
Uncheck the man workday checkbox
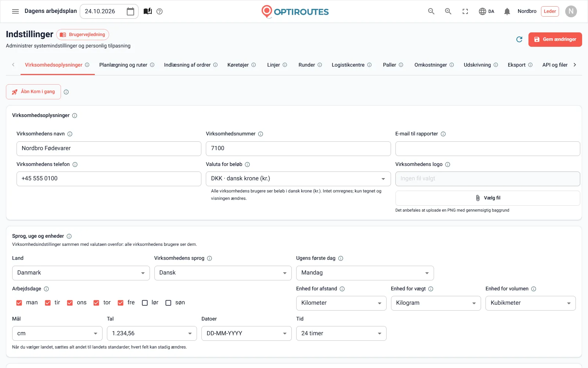19,303
